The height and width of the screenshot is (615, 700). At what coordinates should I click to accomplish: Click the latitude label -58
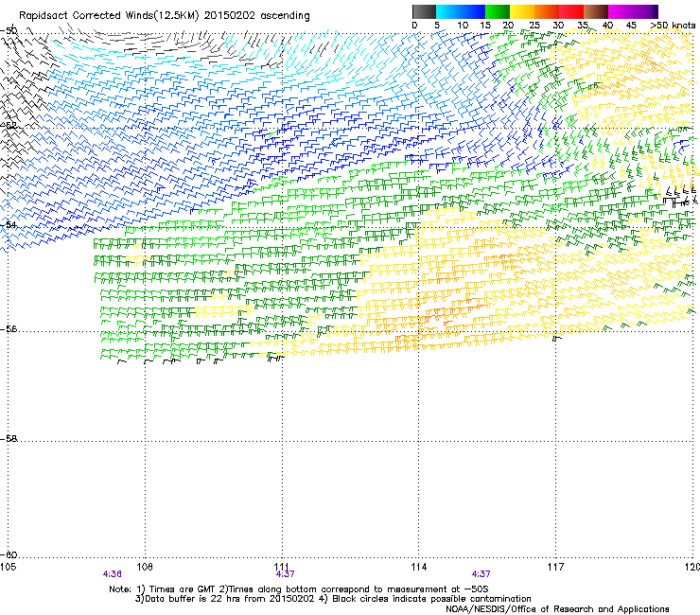click(x=9, y=439)
